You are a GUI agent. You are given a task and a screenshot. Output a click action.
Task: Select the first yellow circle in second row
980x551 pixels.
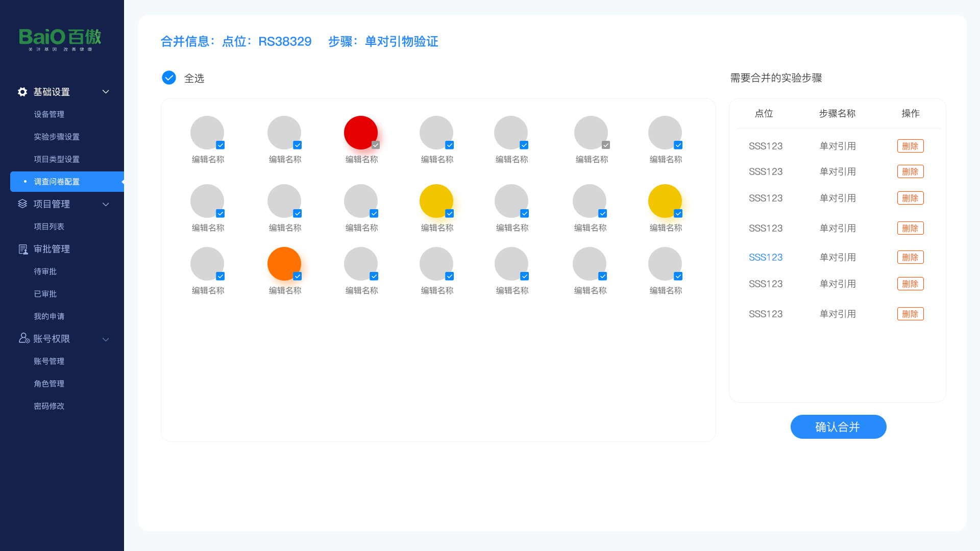point(436,201)
